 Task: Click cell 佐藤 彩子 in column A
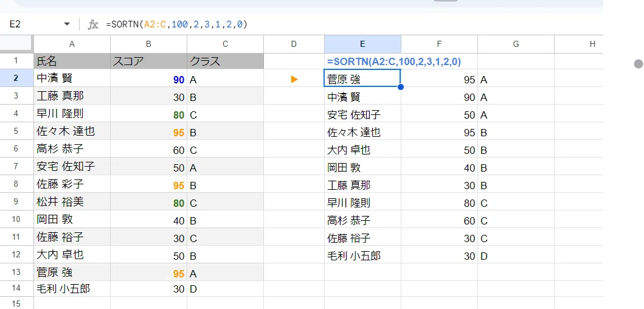point(72,184)
